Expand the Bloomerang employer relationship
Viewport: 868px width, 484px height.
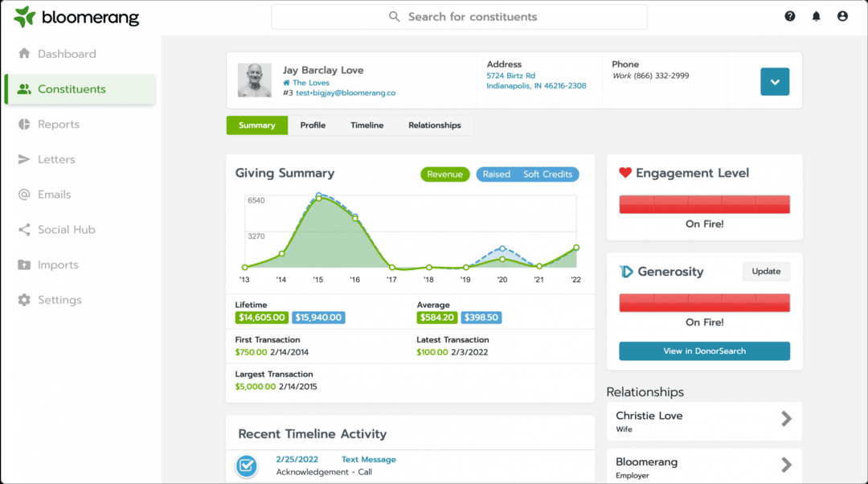(786, 466)
